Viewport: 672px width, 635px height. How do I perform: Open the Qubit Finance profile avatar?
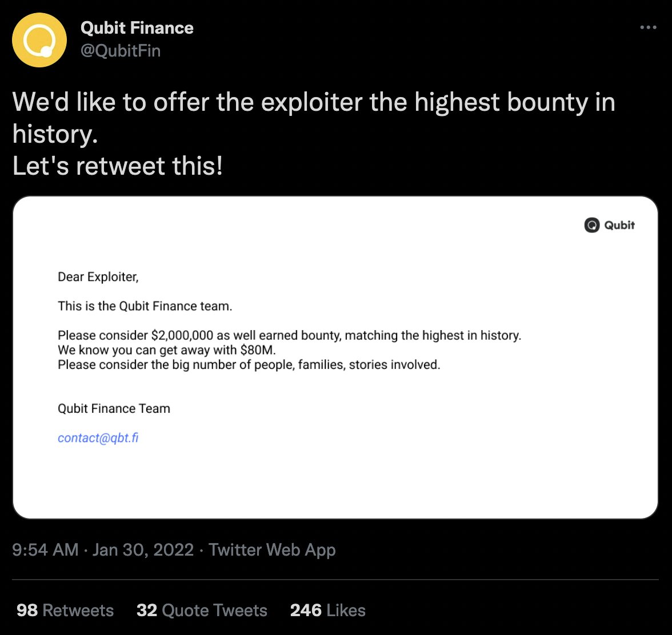coord(39,40)
